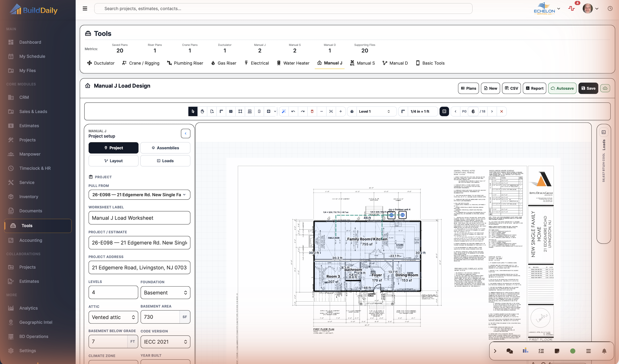Click the clock history icon
The height and width of the screenshot is (364, 619).
point(610,9)
